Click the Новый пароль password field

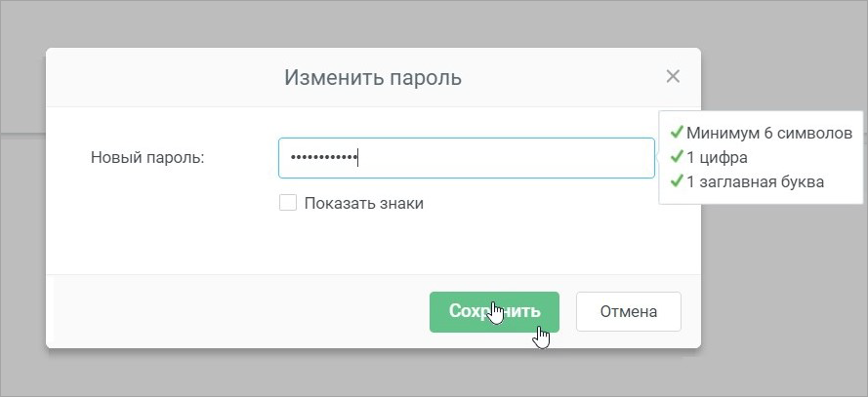(x=467, y=158)
